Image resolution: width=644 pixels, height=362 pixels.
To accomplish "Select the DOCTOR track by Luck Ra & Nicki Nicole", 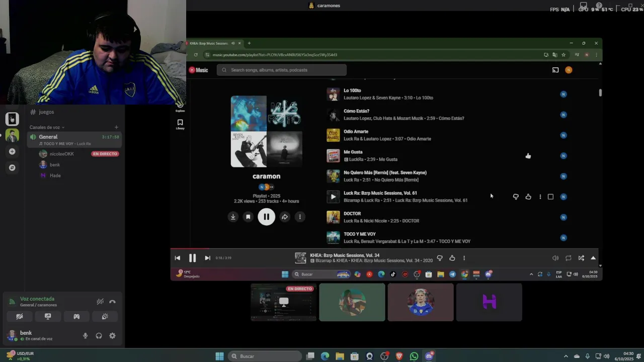I will tap(352, 214).
